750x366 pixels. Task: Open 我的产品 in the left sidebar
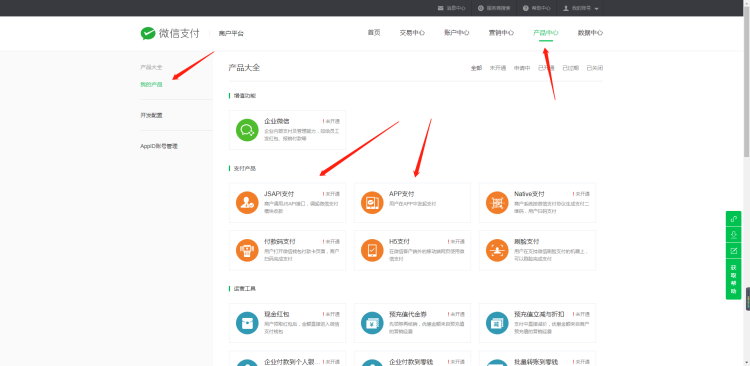[151, 85]
